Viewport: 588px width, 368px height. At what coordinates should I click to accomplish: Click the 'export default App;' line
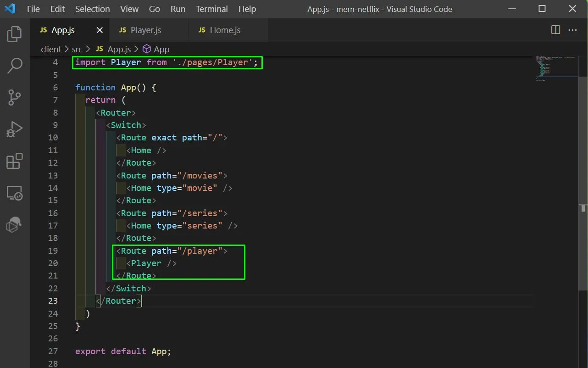point(123,351)
